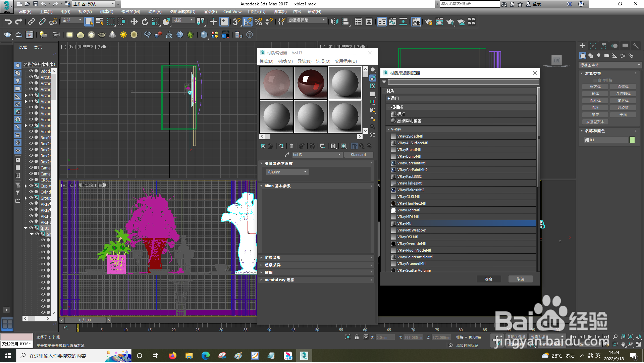
Task: Open 导航(N) menu in material editor
Action: 304,61
